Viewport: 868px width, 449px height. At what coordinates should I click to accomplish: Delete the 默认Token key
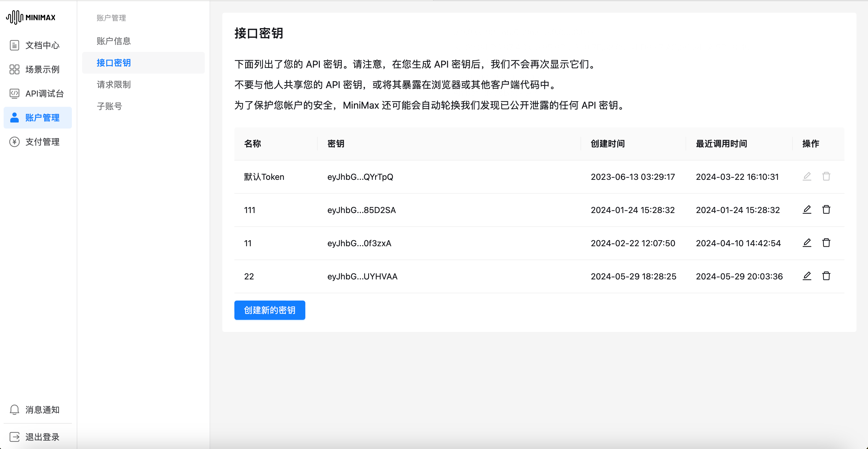pos(826,176)
